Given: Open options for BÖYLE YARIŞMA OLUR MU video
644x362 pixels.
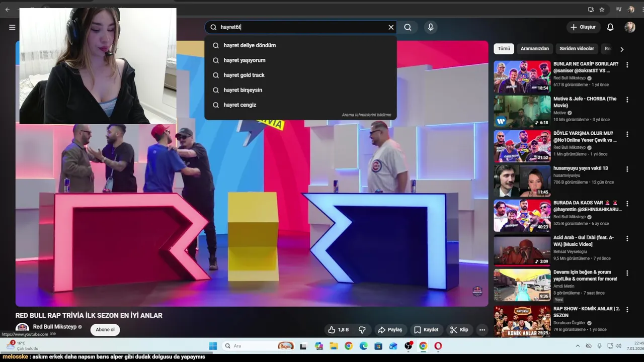Looking at the screenshot, I should (x=627, y=134).
